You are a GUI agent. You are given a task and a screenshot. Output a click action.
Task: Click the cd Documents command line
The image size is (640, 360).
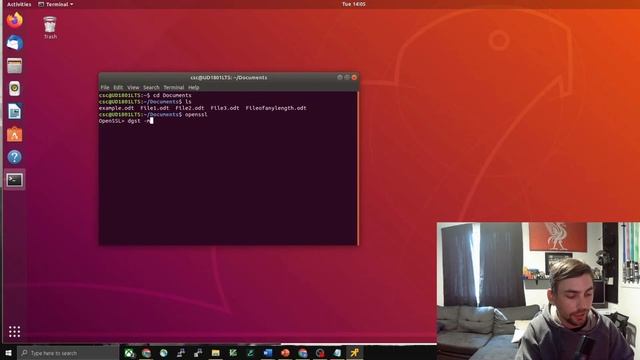(145, 95)
